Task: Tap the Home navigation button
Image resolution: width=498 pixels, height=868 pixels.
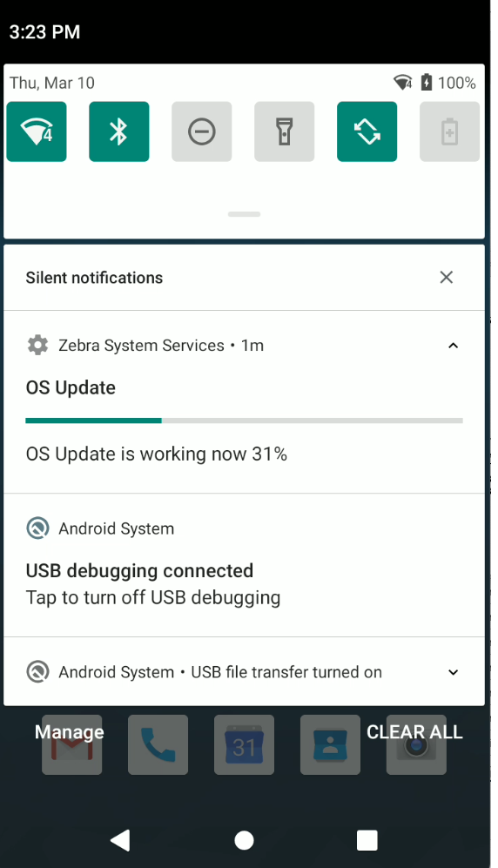Action: (x=244, y=840)
